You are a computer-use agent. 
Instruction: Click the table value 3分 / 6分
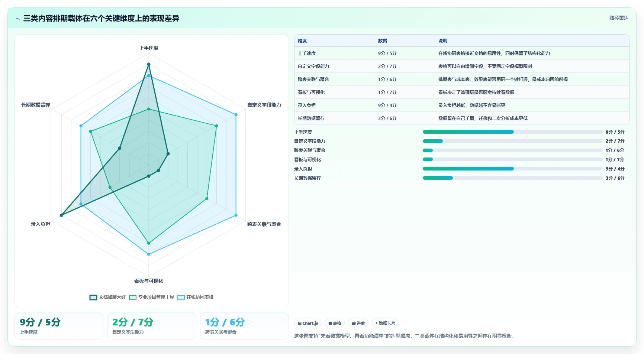(387, 118)
